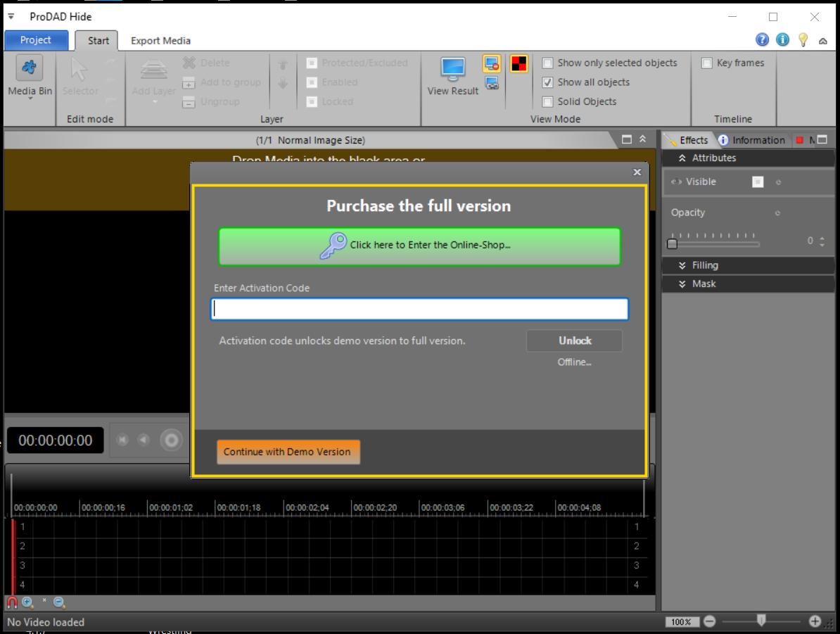
Task: Click the small linked monitor view icon
Action: [x=492, y=82]
